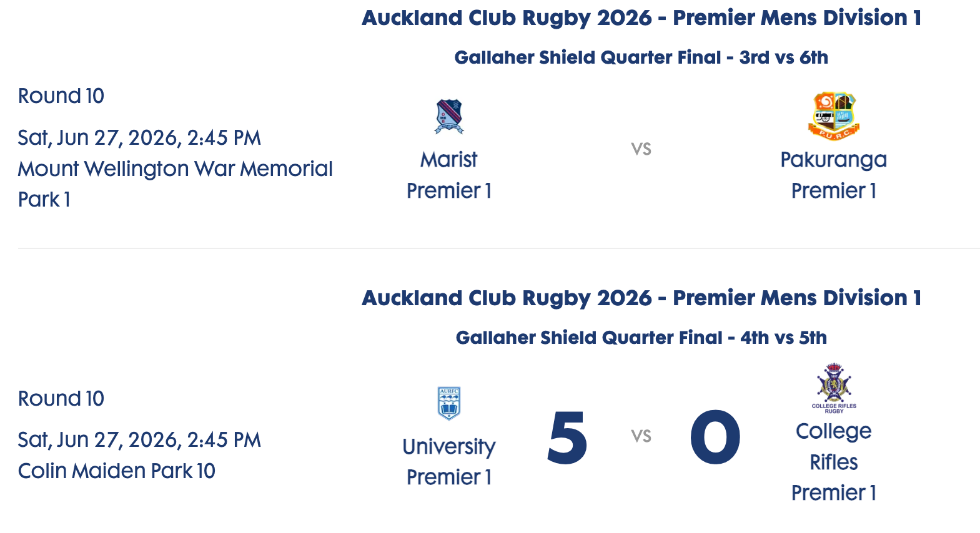Click Round 10 label for Marist match
The height and width of the screenshot is (533, 980).
click(61, 96)
